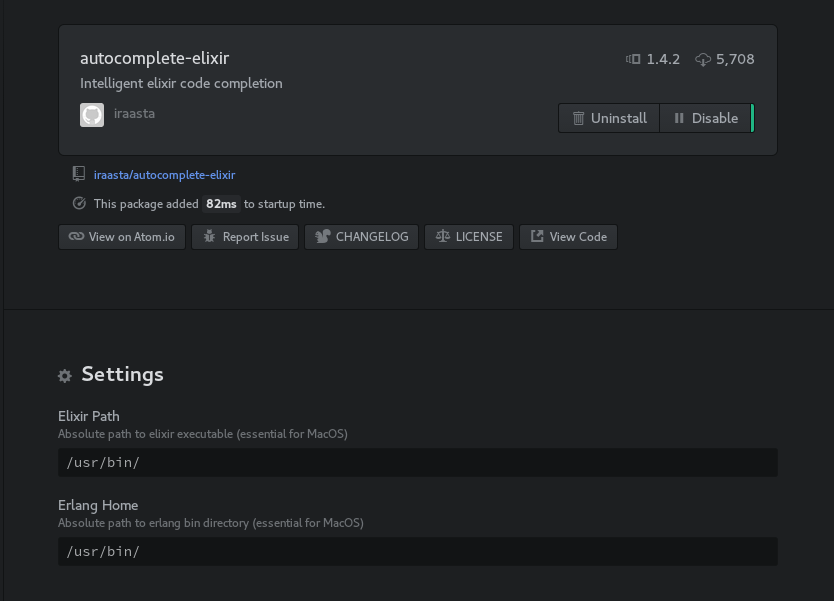
Task: Click 'Absolute path to elixir executable' description
Action: pyautogui.click(x=203, y=434)
